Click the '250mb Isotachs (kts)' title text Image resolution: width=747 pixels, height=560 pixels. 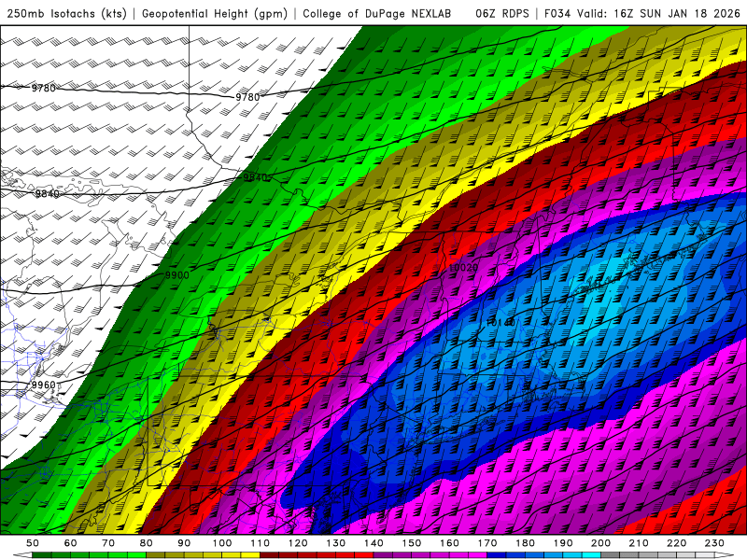click(x=66, y=13)
